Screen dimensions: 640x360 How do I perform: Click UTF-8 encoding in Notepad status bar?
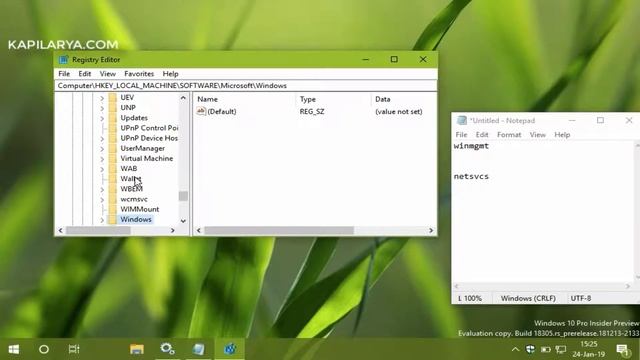pyautogui.click(x=581, y=298)
